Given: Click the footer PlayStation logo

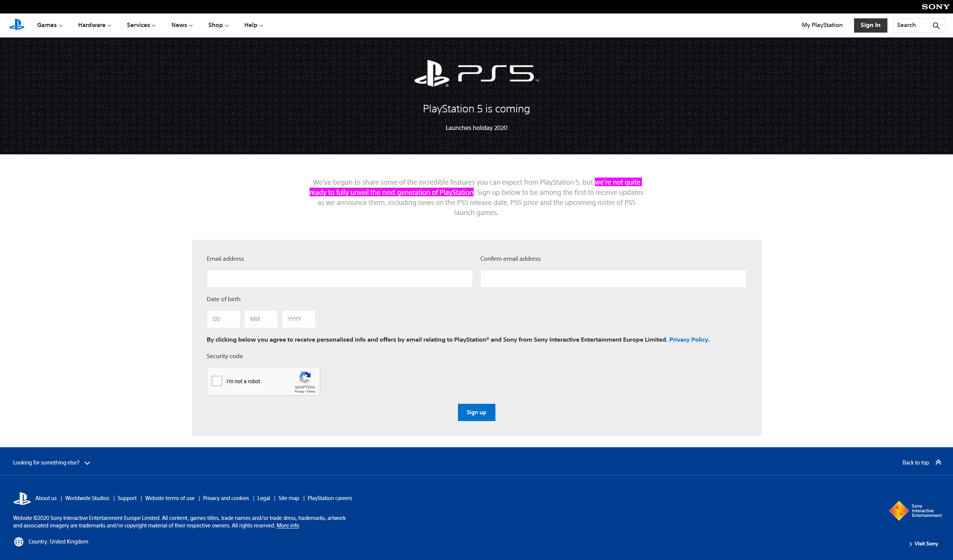Looking at the screenshot, I should (x=22, y=498).
